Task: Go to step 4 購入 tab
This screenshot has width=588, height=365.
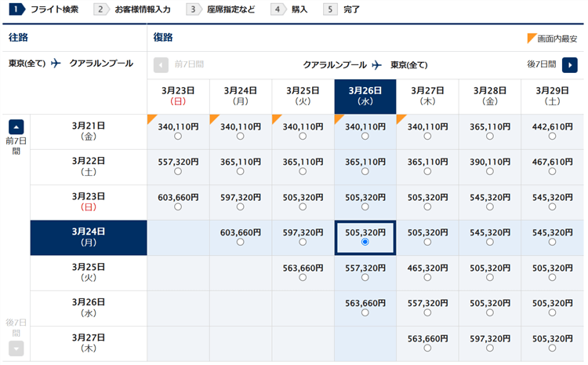Action: pyautogui.click(x=290, y=9)
